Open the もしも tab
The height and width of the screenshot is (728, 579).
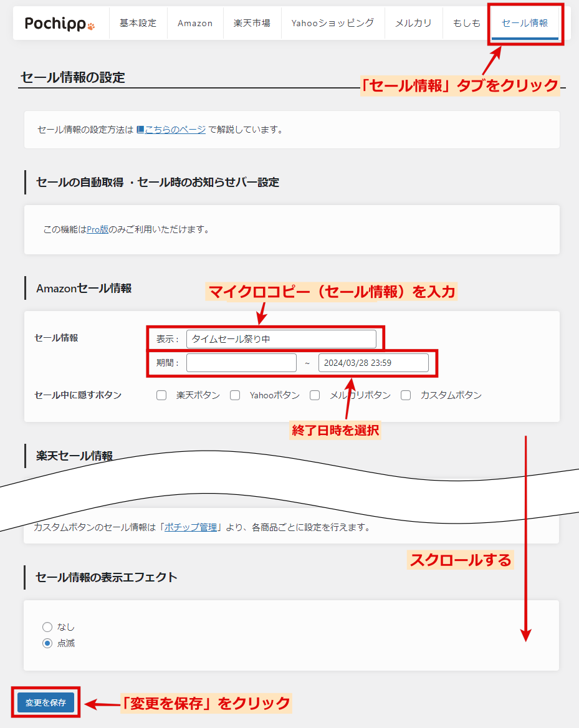(467, 23)
